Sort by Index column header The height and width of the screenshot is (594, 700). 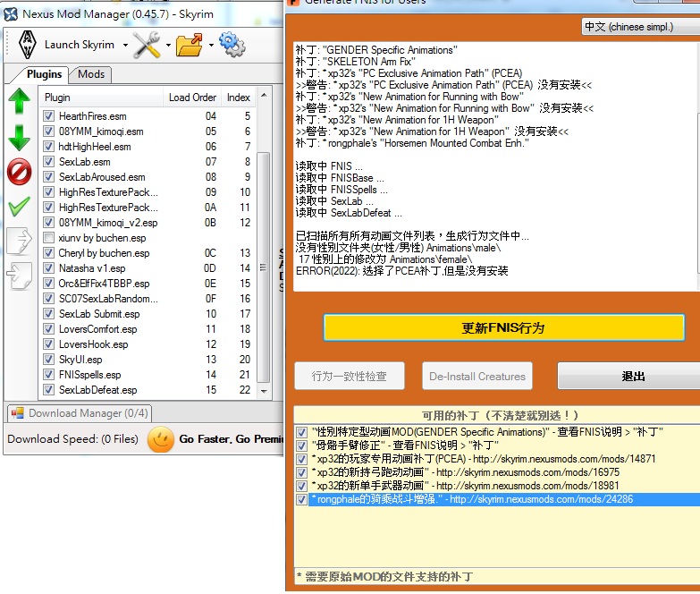pos(239,98)
